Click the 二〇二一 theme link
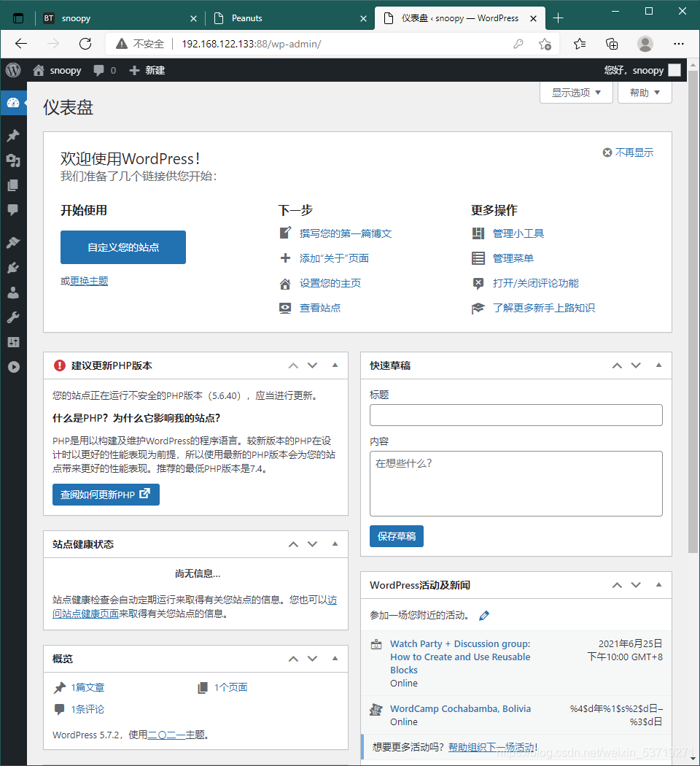The image size is (700, 766). click(x=166, y=735)
